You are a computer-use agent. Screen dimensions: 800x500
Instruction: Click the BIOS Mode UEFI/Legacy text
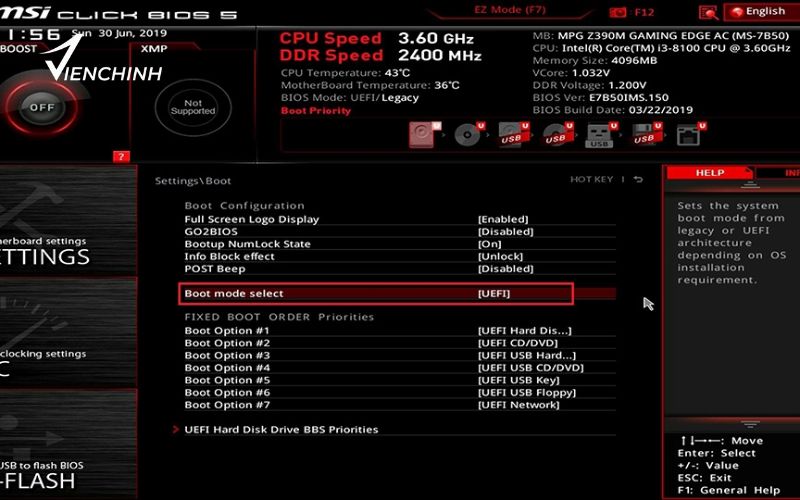coord(349,98)
